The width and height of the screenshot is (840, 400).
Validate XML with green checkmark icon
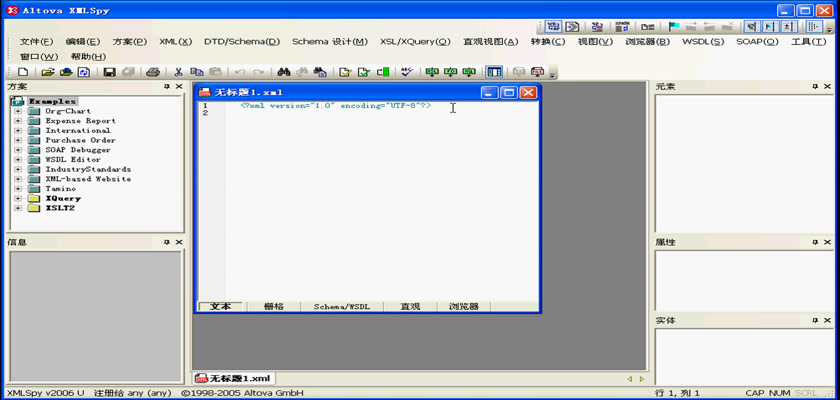tap(364, 72)
